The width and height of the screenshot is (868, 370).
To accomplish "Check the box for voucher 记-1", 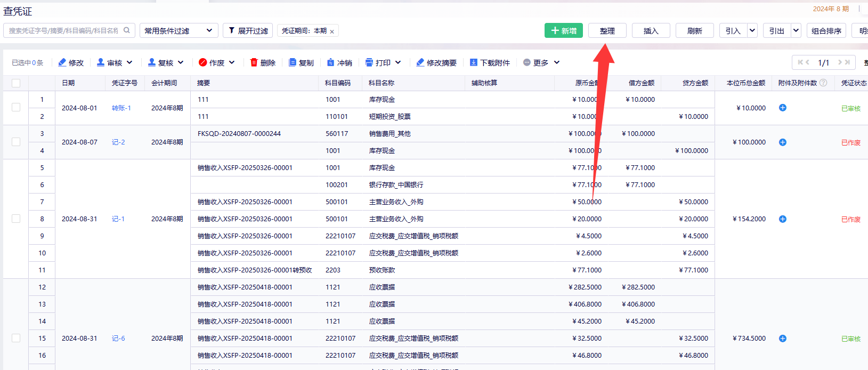I will click(16, 219).
